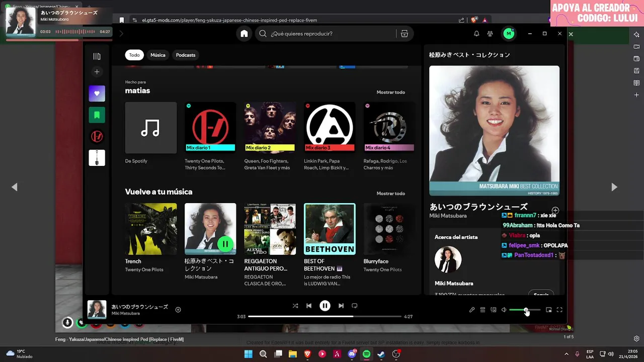Open the browser share icon in address bar
Screen dimensions: 644x362
(461, 20)
